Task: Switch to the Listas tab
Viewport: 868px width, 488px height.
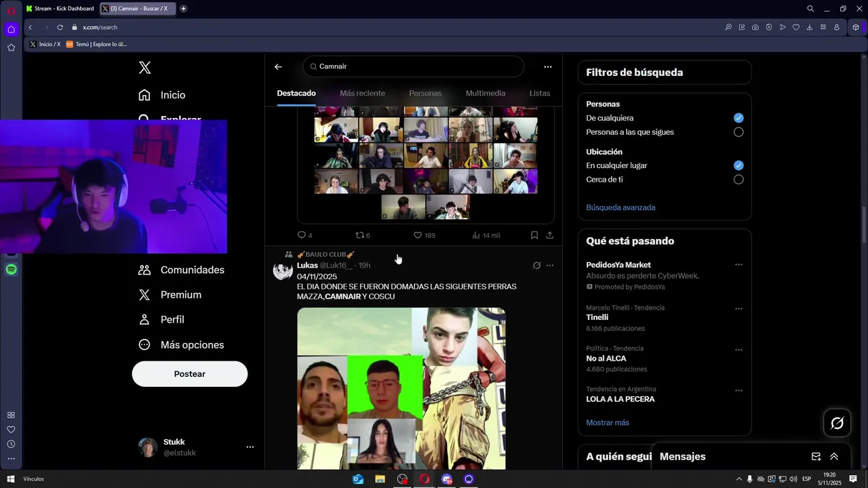Action: pos(540,93)
